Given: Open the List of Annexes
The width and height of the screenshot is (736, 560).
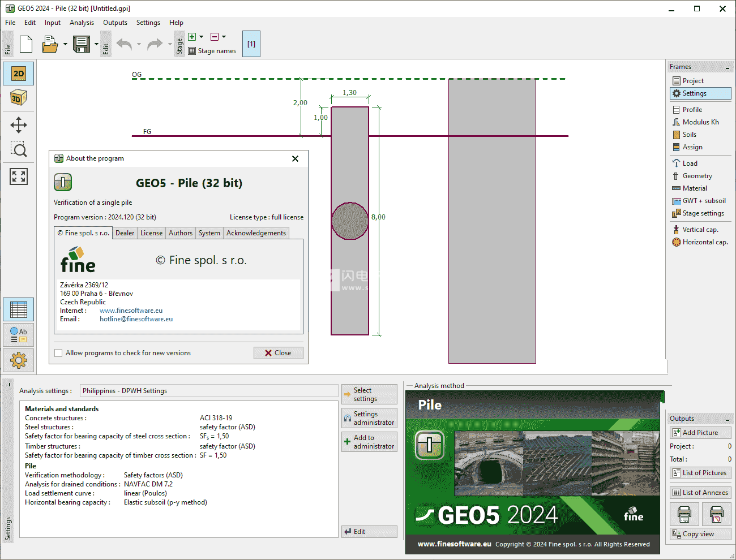Looking at the screenshot, I should click(x=701, y=493).
